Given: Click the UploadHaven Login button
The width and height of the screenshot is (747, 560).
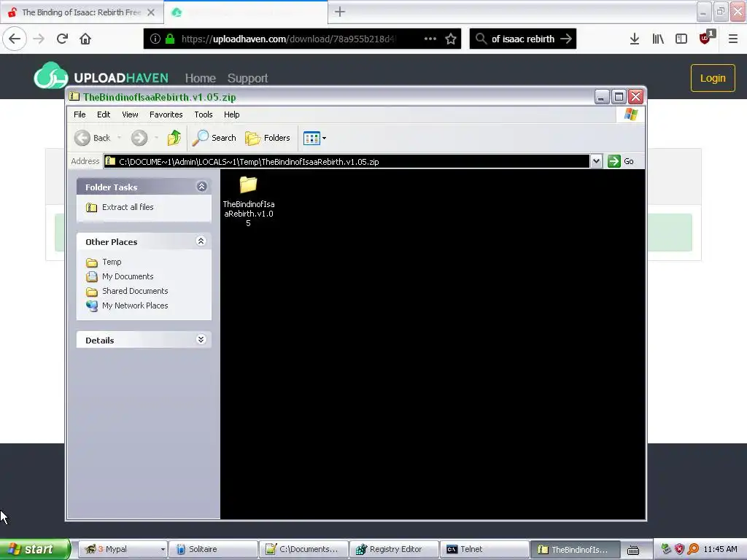Looking at the screenshot, I should [713, 78].
